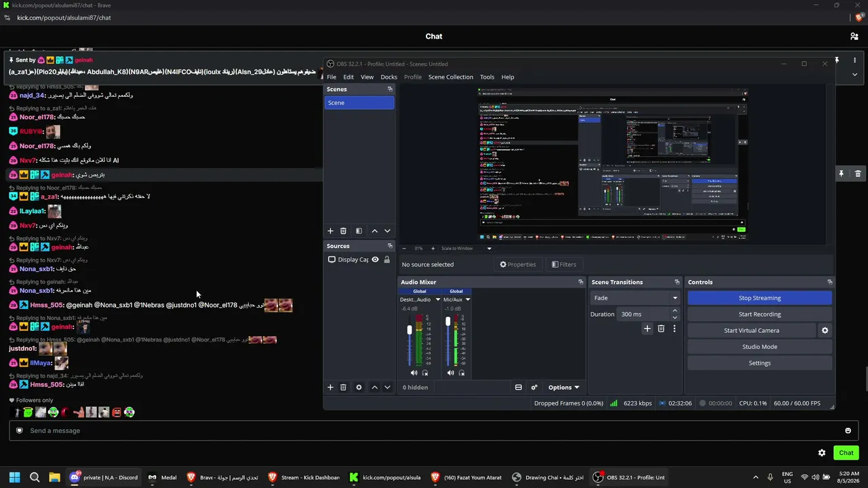The image size is (868, 488).
Task: Open OBS Edit menu
Action: 349,77
